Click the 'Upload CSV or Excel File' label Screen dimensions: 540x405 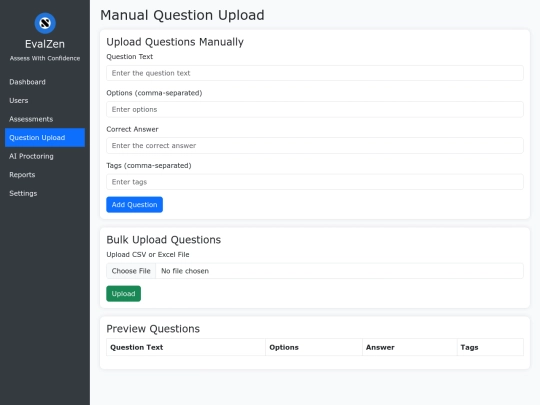click(148, 255)
